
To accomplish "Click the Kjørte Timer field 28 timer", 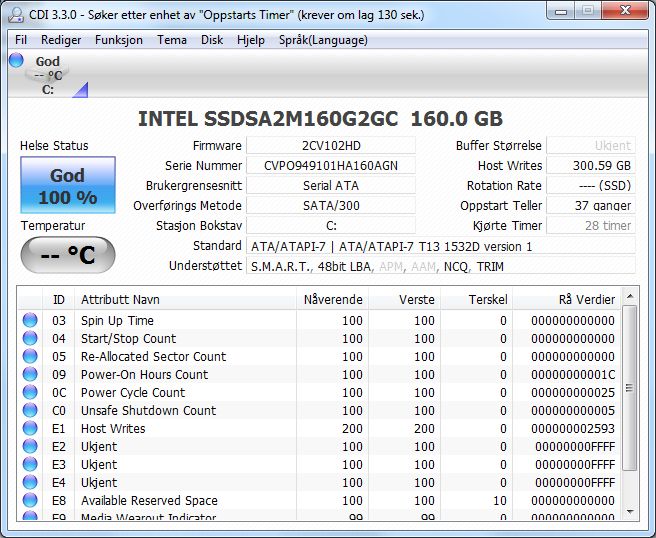I will pyautogui.click(x=591, y=226).
